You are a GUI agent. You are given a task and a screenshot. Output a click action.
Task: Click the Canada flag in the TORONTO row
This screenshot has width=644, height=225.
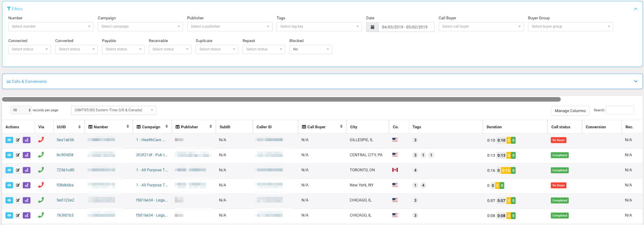coord(395,170)
